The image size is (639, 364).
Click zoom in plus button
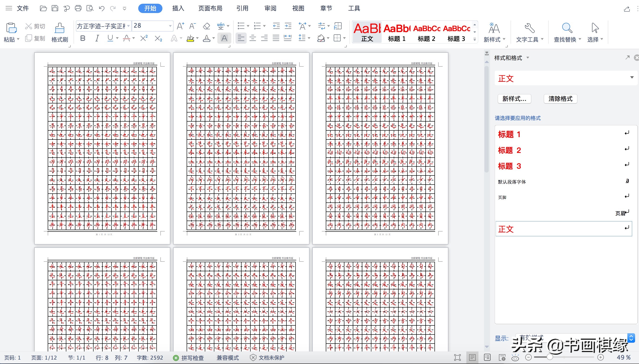(601, 357)
